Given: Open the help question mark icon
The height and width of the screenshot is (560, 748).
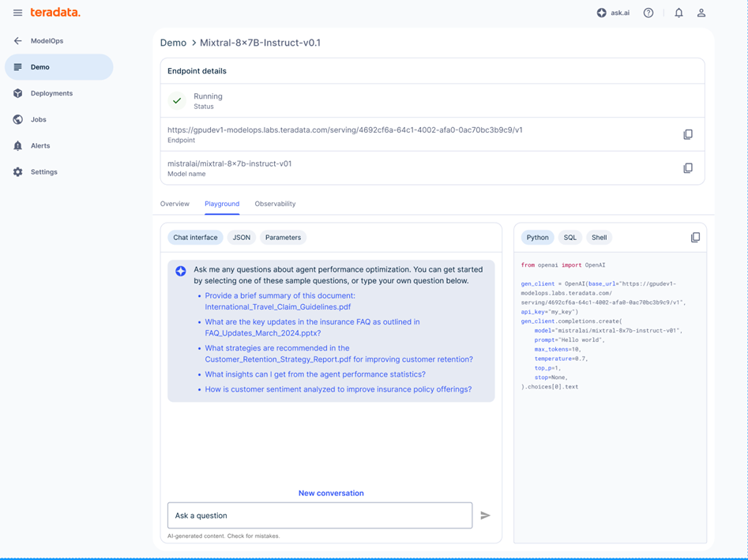Looking at the screenshot, I should point(648,13).
